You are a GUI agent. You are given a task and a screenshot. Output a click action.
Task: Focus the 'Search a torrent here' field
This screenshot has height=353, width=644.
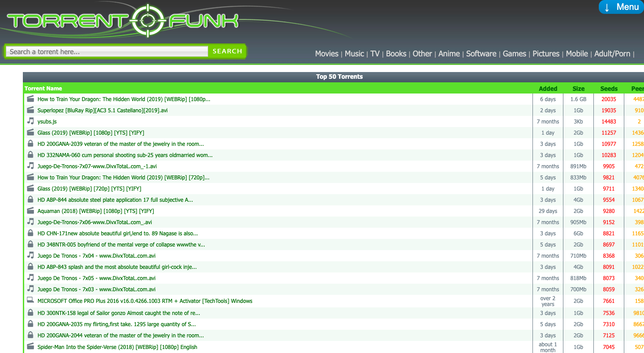click(x=107, y=51)
